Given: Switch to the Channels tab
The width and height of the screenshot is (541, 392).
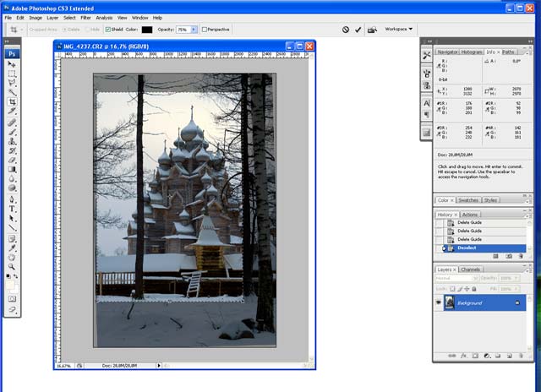Looking at the screenshot, I should [x=470, y=269].
